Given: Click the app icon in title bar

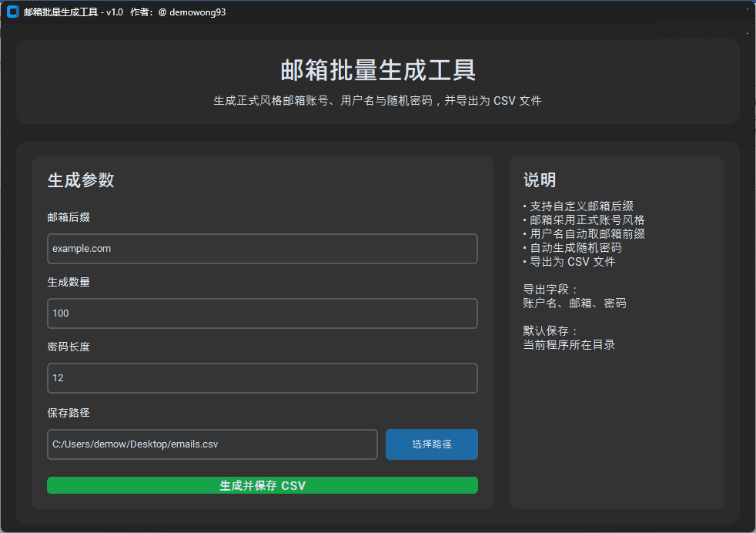Looking at the screenshot, I should pyautogui.click(x=12, y=12).
